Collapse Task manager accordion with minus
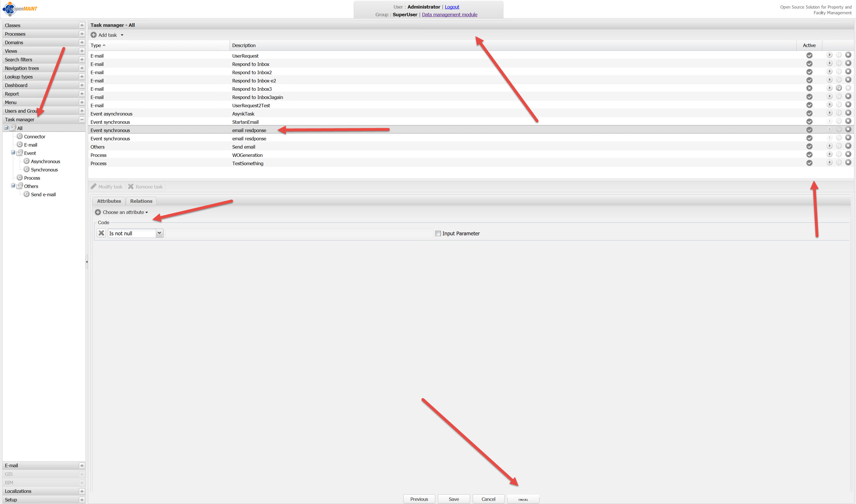The height and width of the screenshot is (504, 856). tap(82, 120)
